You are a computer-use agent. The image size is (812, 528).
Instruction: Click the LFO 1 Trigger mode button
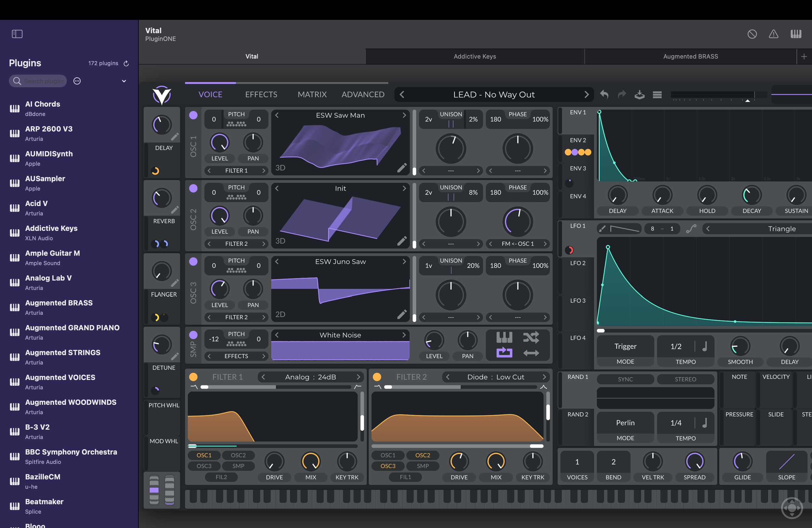625,346
